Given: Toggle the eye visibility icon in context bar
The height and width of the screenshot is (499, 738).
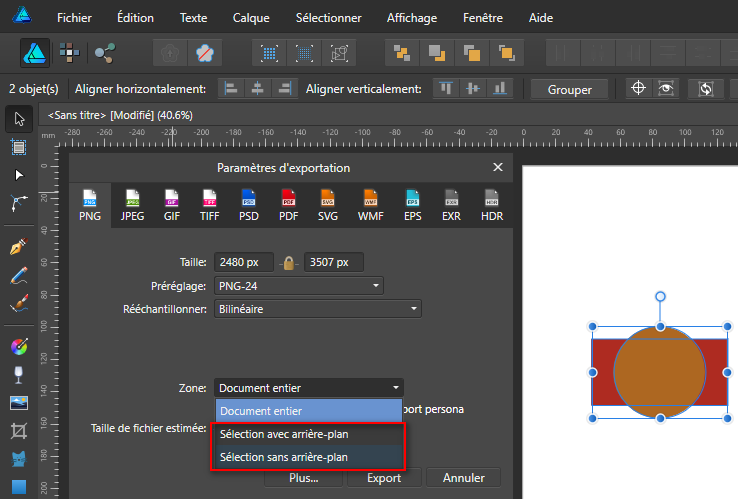Looking at the screenshot, I should click(x=666, y=88).
